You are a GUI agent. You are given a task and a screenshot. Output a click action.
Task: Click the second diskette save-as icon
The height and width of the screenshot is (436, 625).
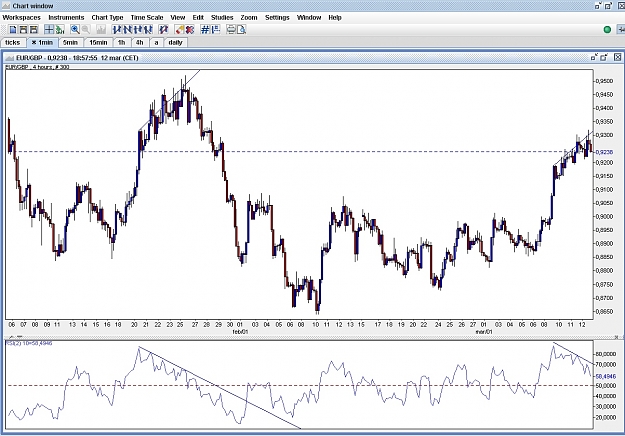tap(34, 29)
